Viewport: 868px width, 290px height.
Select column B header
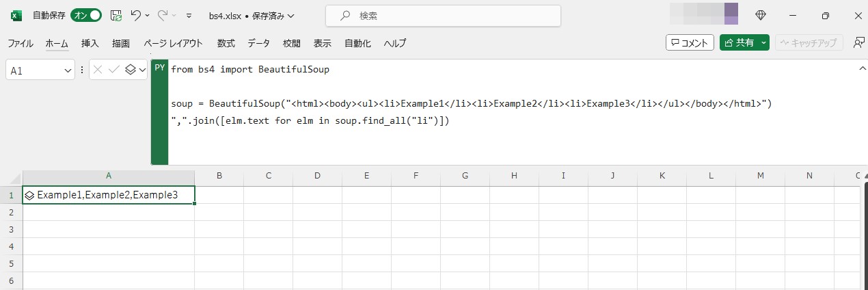[219, 176]
